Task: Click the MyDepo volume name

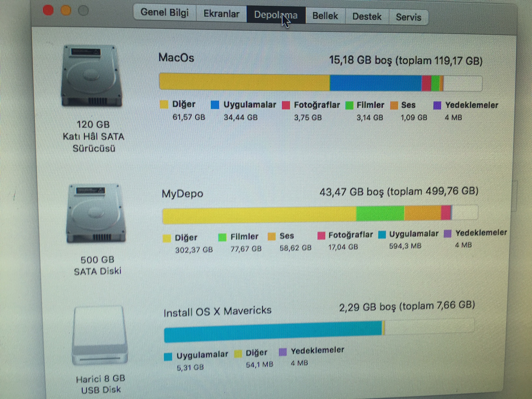Action: pyautogui.click(x=183, y=194)
